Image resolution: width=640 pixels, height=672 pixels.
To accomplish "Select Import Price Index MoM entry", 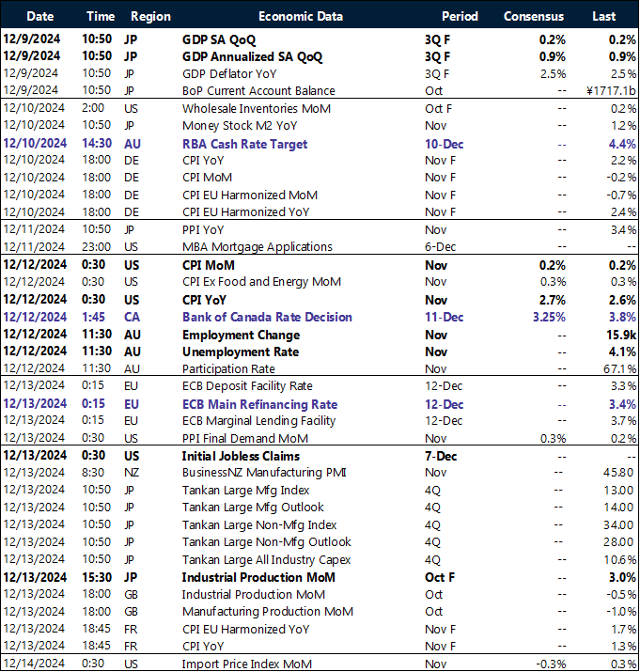I will tap(246, 664).
